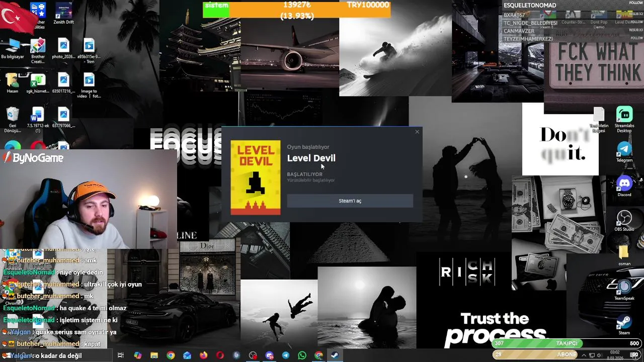
Task: Expand the hidden system tray icons chevron
Action: [584, 355]
